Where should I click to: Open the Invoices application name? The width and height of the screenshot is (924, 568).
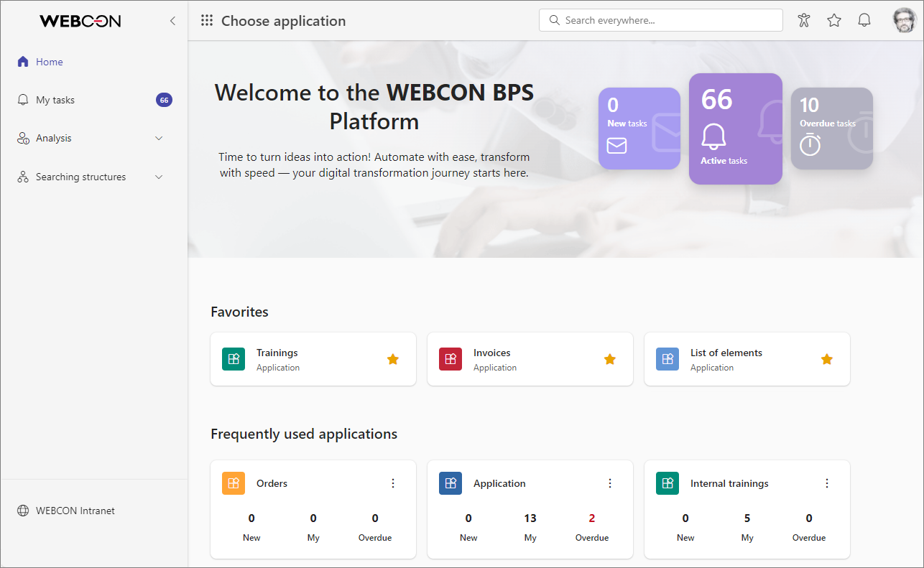click(x=492, y=353)
